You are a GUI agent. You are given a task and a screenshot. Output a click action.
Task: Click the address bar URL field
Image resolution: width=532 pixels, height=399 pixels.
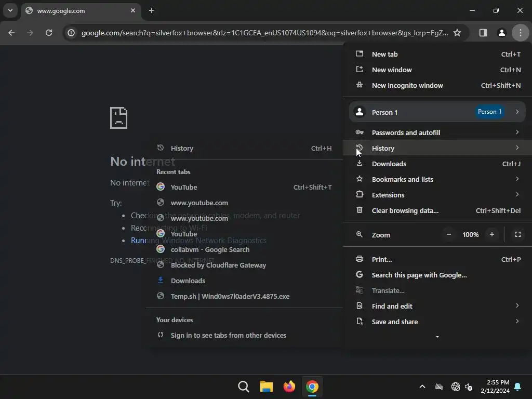pyautogui.click(x=264, y=33)
